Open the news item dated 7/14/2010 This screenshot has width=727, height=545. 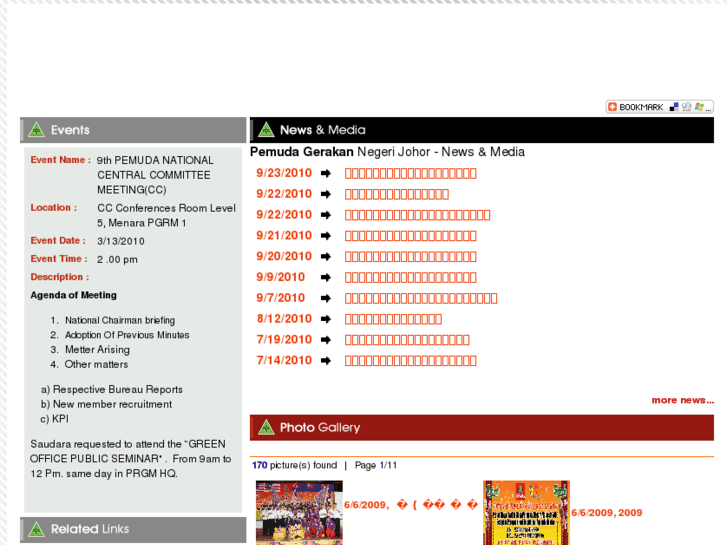coord(410,360)
